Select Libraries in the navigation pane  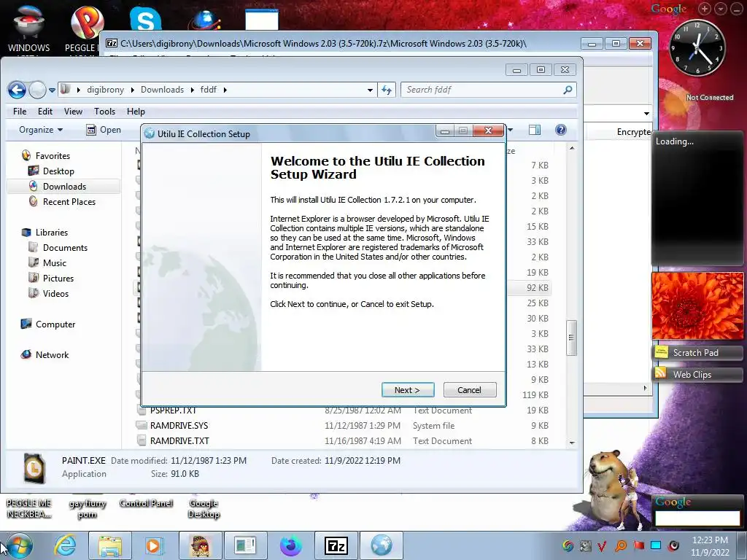[x=52, y=233]
